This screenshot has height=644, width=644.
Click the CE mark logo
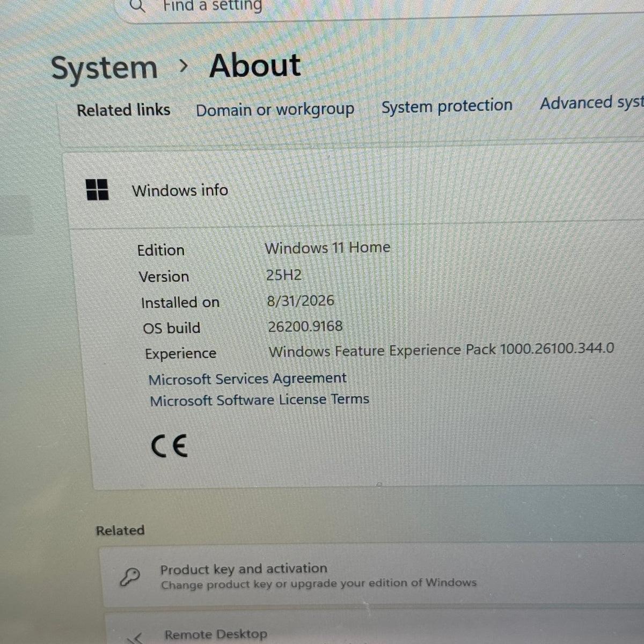pyautogui.click(x=169, y=445)
